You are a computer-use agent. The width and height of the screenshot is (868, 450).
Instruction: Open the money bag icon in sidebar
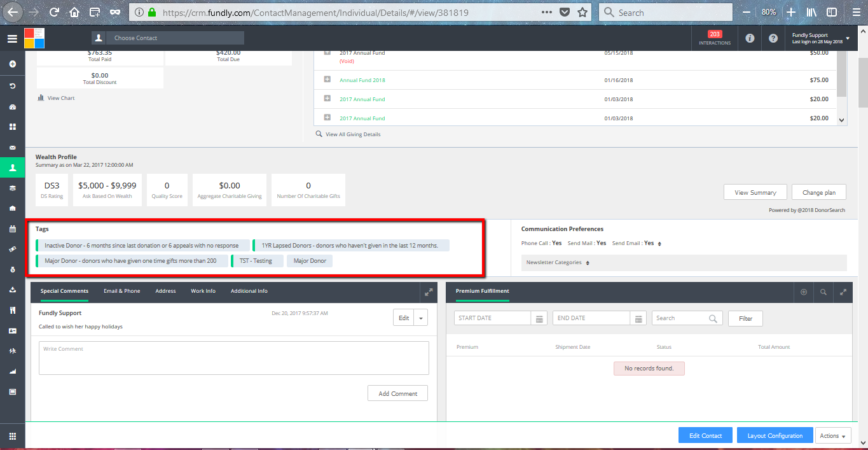(x=12, y=269)
